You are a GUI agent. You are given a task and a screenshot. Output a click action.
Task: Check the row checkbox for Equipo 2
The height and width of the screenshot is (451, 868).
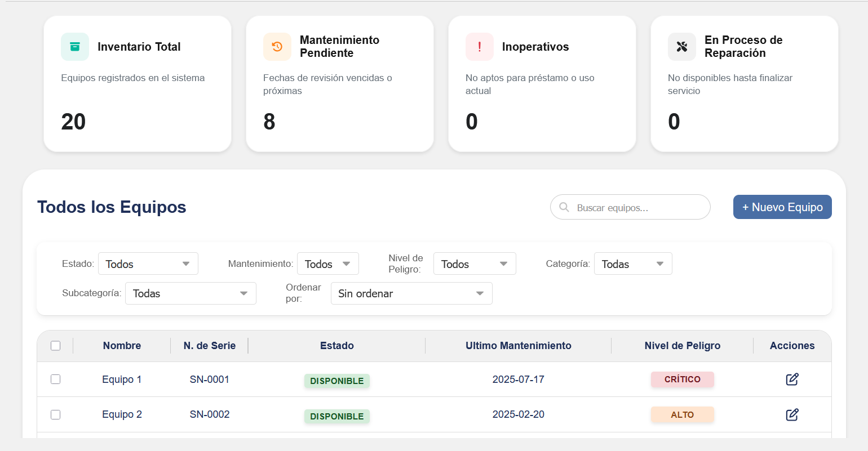[x=55, y=414]
